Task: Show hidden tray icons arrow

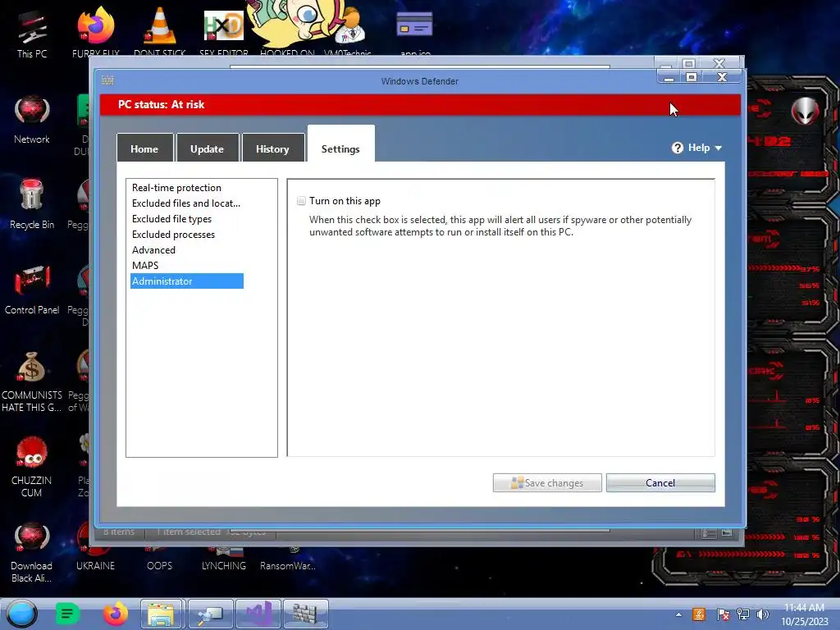Action: [678, 614]
